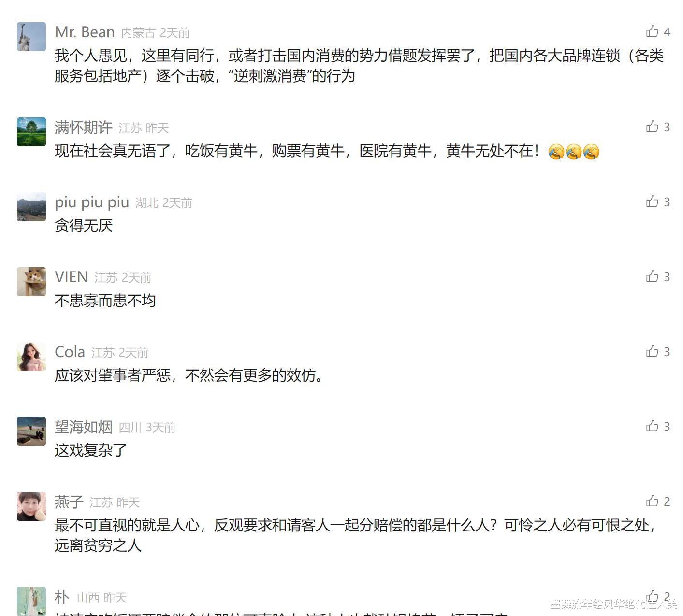Open Mr. Bean's Statue of Liberty avatar
This screenshot has height=616, width=683.
tap(31, 37)
